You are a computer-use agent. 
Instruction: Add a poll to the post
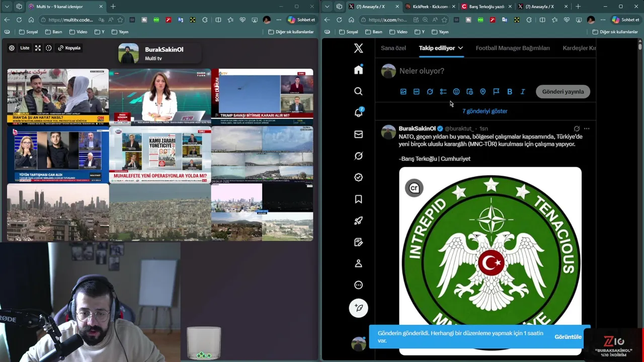coord(443,92)
